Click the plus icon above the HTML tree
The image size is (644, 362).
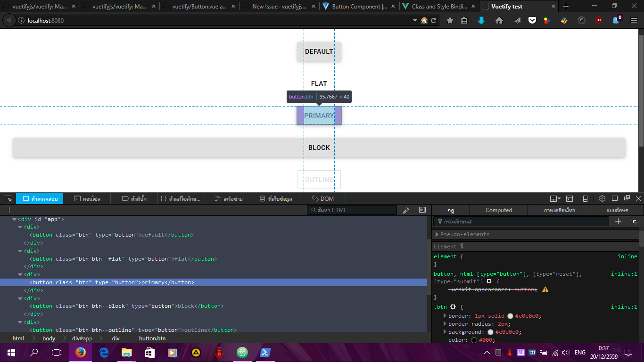coord(9,210)
